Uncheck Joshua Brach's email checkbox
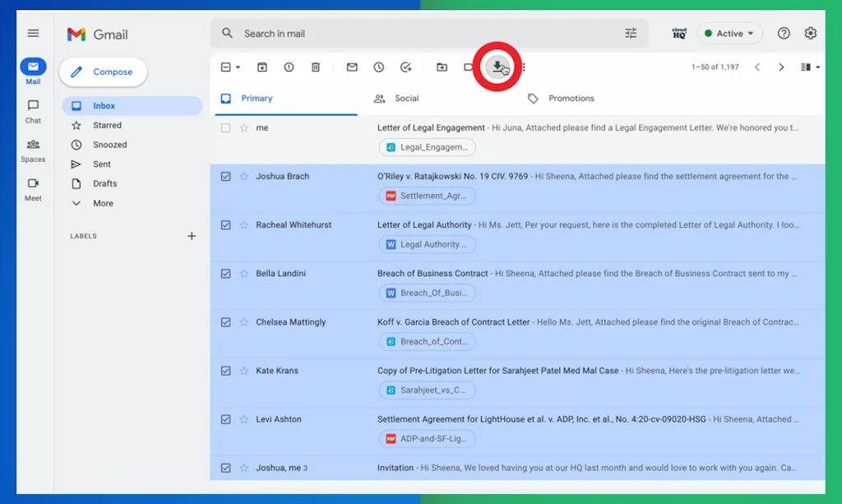This screenshot has width=842, height=504. pyautogui.click(x=226, y=176)
